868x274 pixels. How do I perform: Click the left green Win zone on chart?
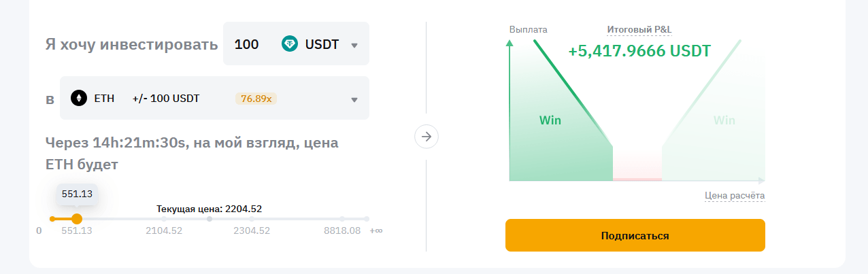pyautogui.click(x=550, y=121)
